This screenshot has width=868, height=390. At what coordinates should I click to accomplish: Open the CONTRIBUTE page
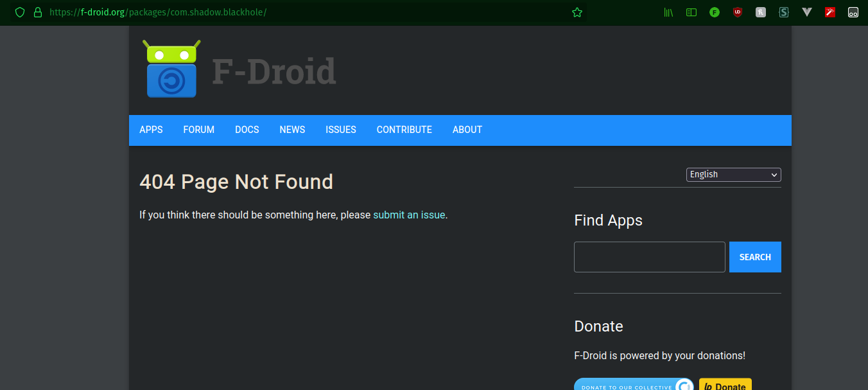tap(404, 130)
